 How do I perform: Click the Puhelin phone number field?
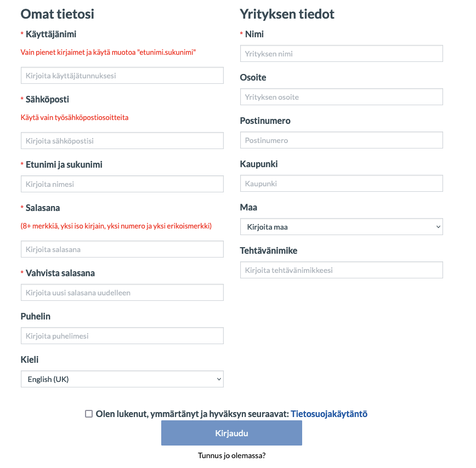pos(122,336)
